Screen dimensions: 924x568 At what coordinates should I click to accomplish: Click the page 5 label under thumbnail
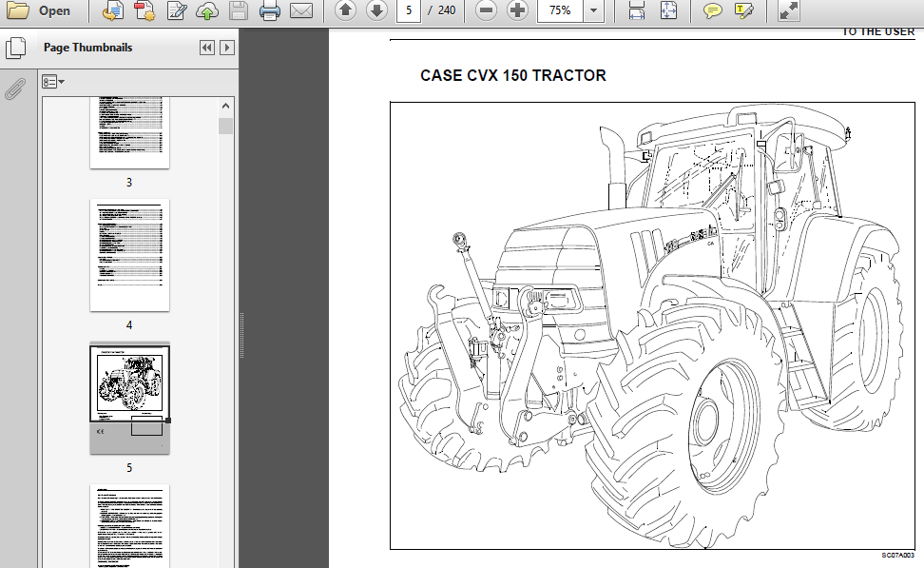point(129,468)
